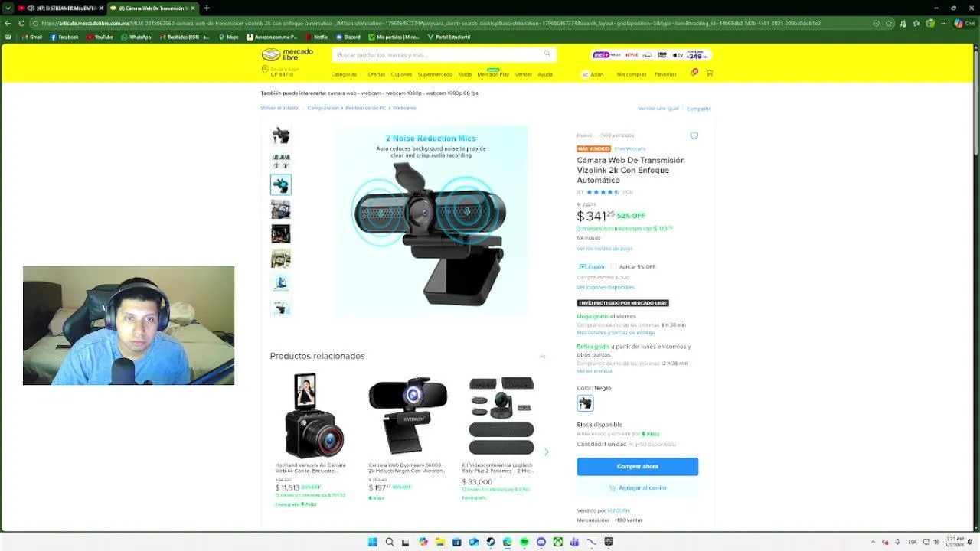
Task: Check the Aplicar 5% OFF coupon checkbox
Action: [x=612, y=266]
